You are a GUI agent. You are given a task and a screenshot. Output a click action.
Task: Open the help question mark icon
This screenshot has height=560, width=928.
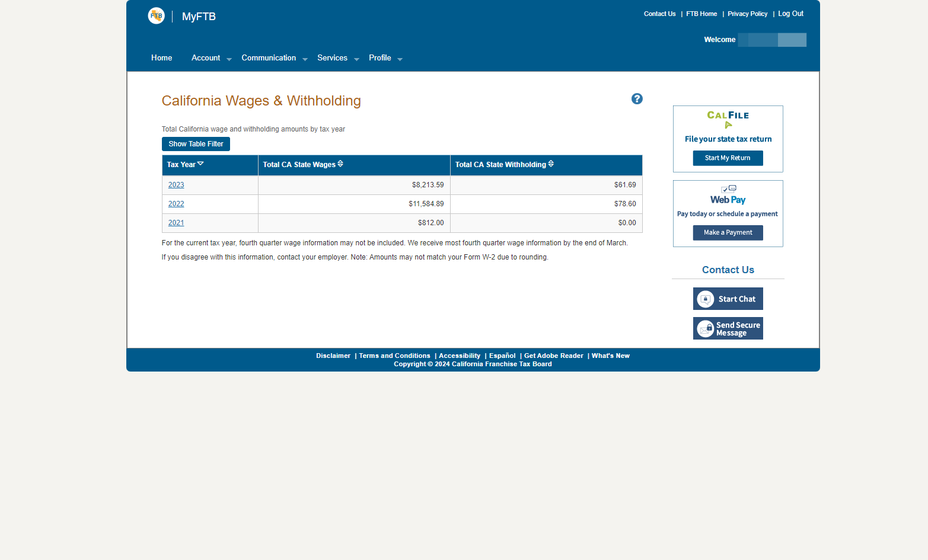(x=637, y=99)
